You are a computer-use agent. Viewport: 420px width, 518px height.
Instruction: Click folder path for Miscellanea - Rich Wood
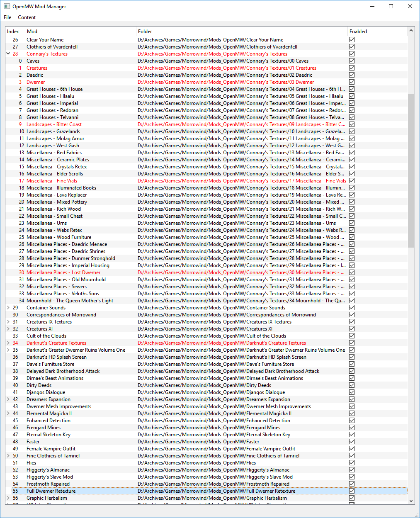[241, 209]
